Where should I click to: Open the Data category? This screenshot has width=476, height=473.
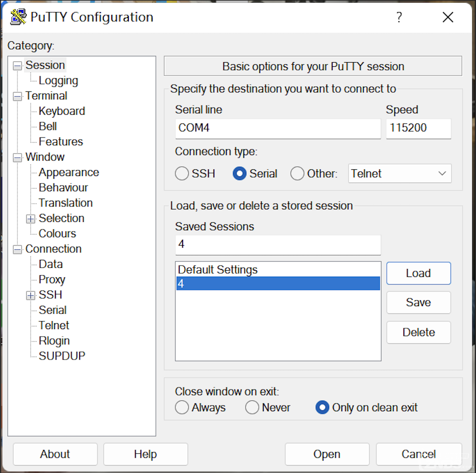click(51, 264)
